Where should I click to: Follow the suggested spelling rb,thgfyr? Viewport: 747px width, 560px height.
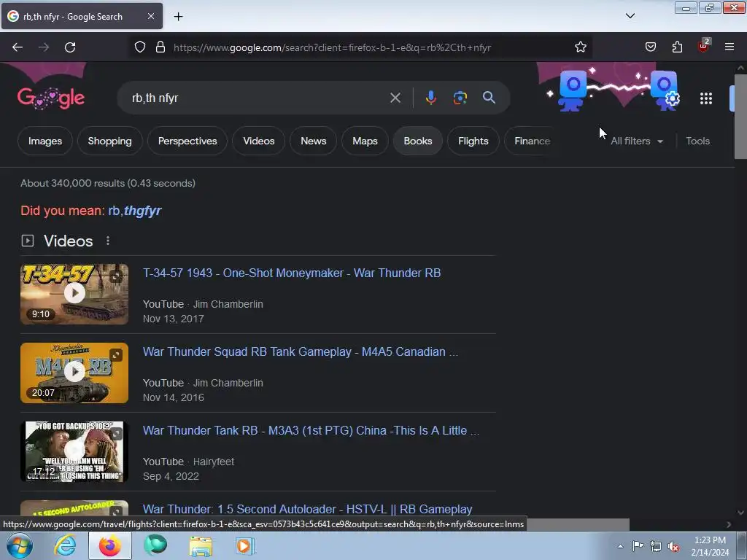[135, 211]
